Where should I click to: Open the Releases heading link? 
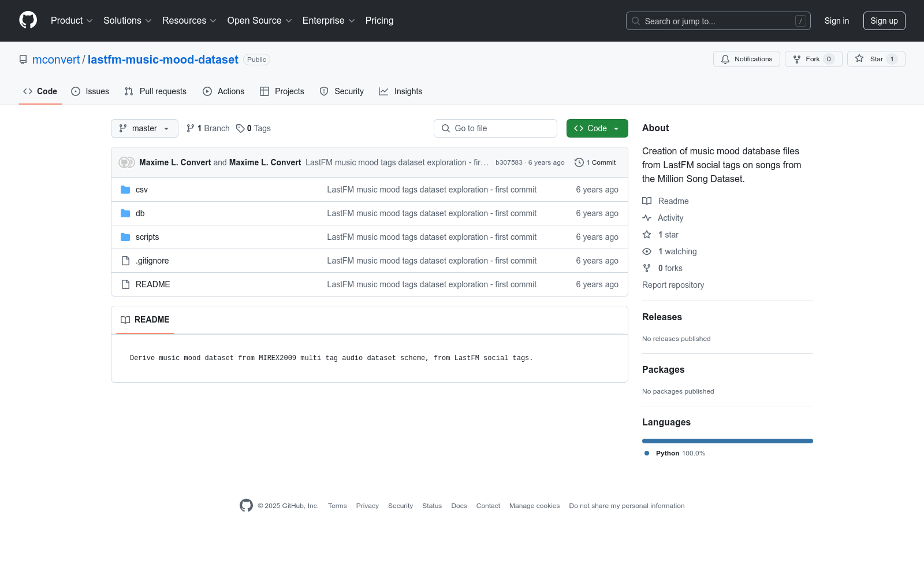(662, 317)
